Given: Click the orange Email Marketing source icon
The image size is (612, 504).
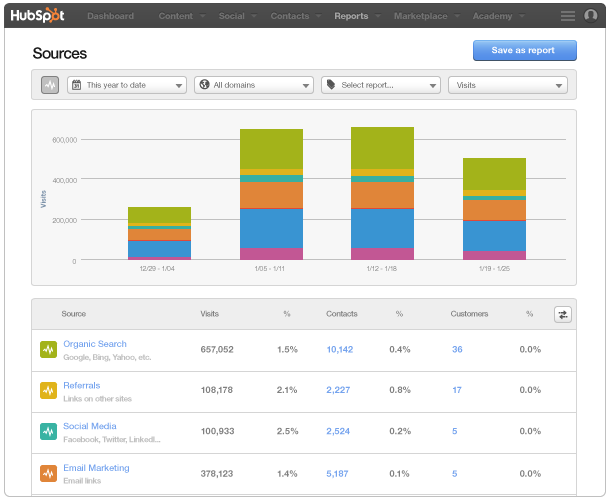Looking at the screenshot, I should (48, 472).
